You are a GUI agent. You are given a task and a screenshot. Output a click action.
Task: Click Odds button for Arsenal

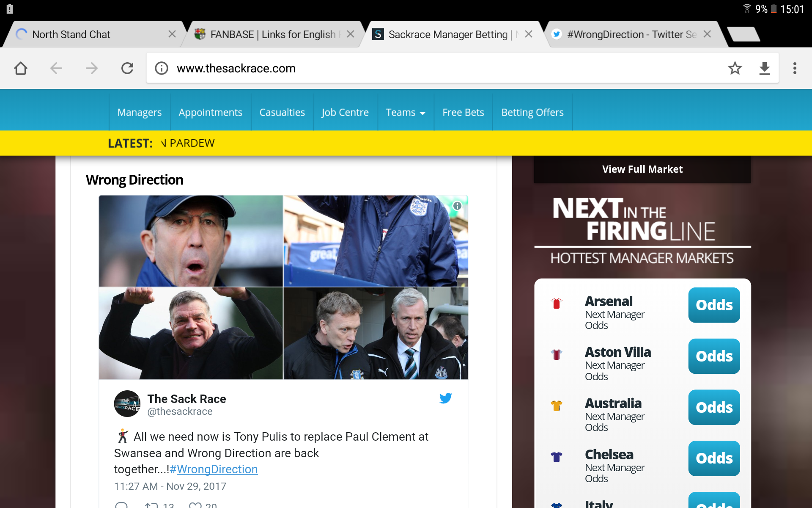pyautogui.click(x=714, y=305)
